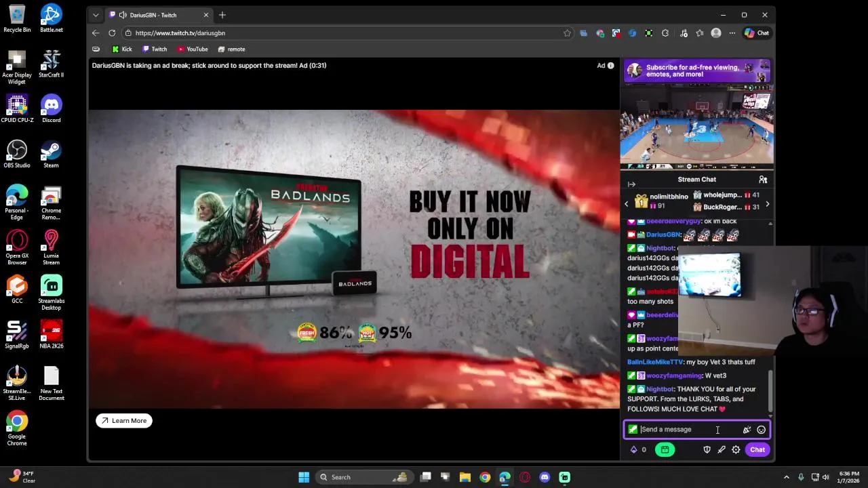Open the YouTube bookmark
This screenshot has width=868, height=488.
(193, 49)
